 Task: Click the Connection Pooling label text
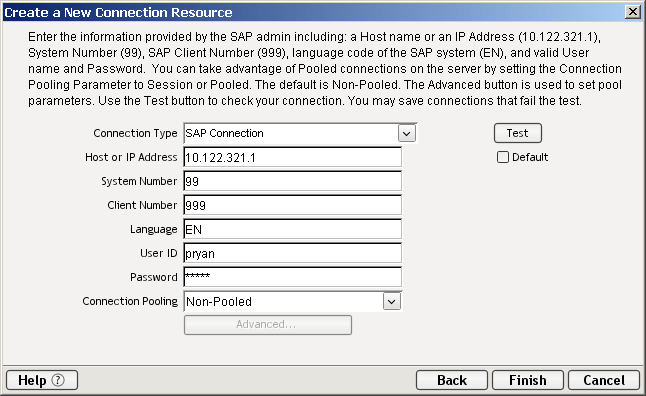point(130,301)
